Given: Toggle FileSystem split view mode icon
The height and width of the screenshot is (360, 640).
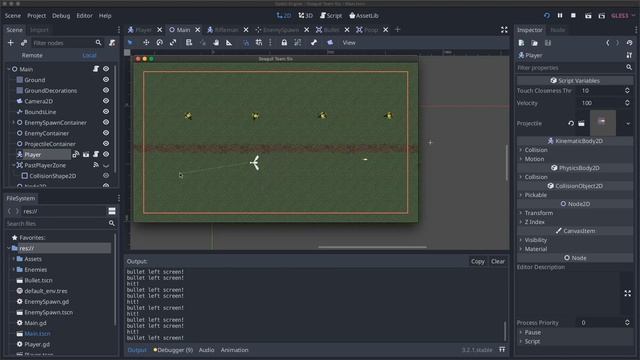Looking at the screenshot, I should pyautogui.click(x=111, y=211).
